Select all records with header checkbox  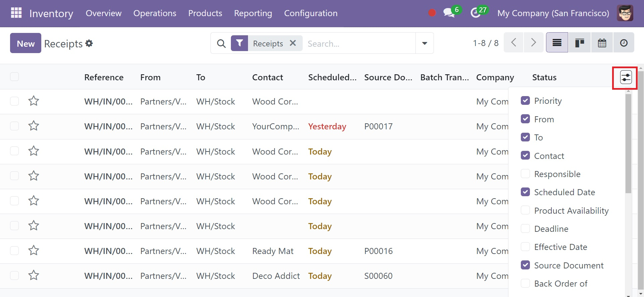pyautogui.click(x=14, y=77)
